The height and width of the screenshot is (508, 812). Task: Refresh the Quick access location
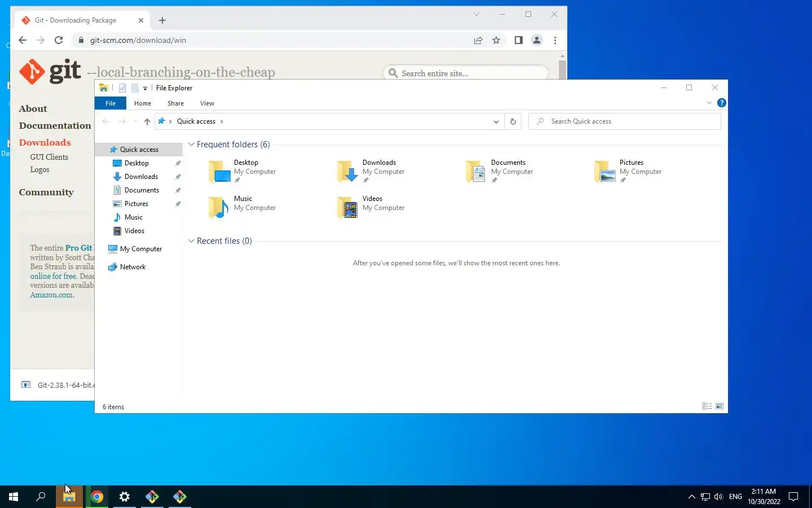click(513, 121)
